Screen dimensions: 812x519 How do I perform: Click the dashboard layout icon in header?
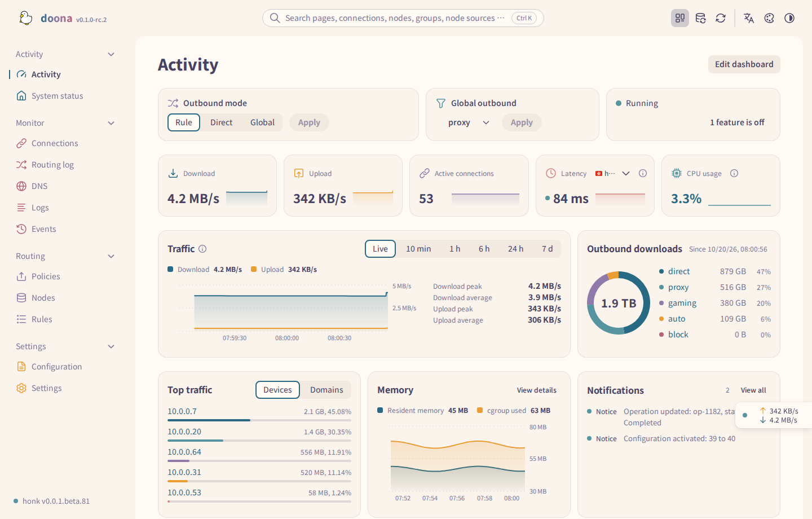pyautogui.click(x=680, y=18)
